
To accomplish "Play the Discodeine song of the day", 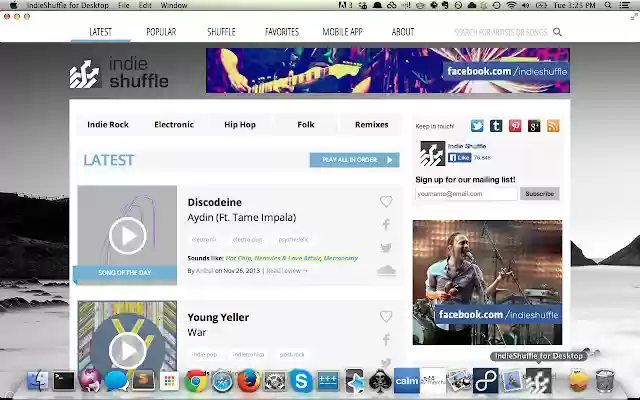I will [x=127, y=236].
